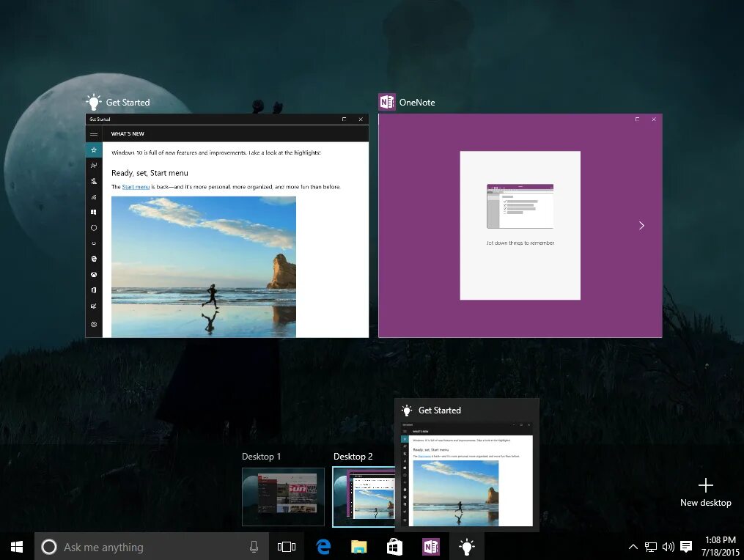Open the Edge icon in Get Started sidebar
Screen dimensions: 744x560
[94, 259]
